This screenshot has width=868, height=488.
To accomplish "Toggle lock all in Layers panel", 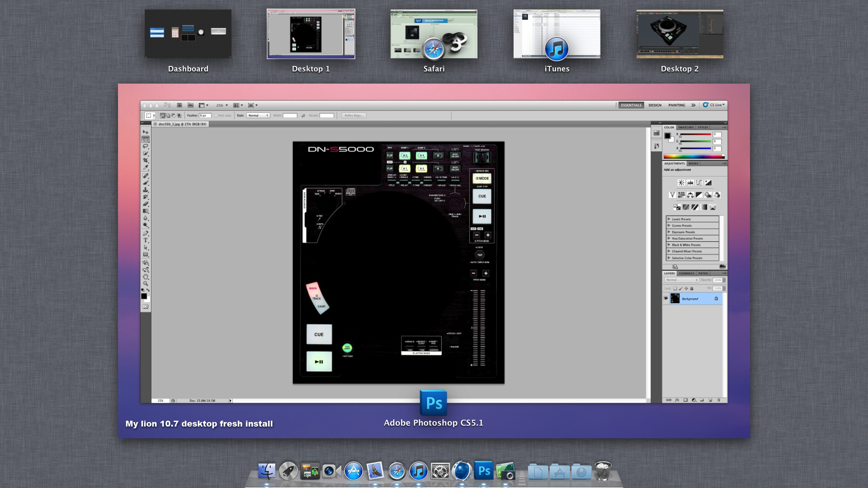I will 692,288.
